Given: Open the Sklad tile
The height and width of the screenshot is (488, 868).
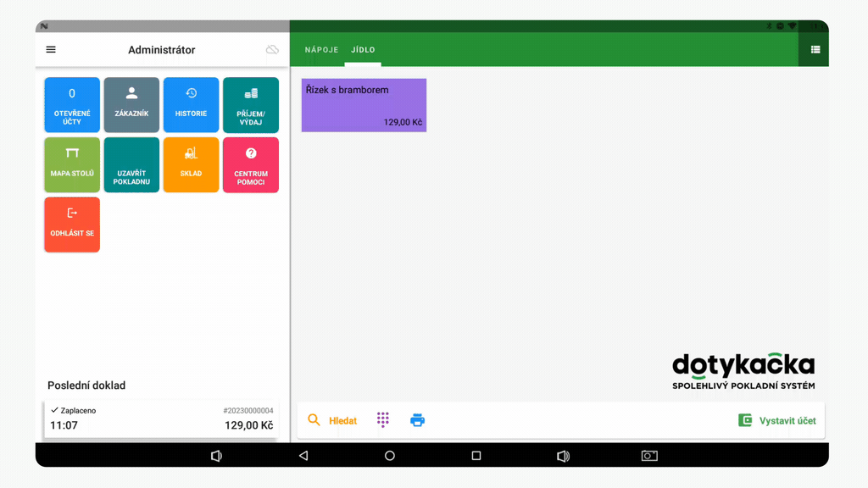Looking at the screenshot, I should 191,164.
